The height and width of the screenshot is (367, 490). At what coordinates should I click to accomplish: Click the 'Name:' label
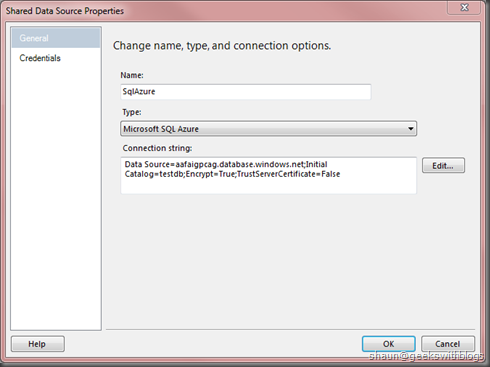point(132,75)
